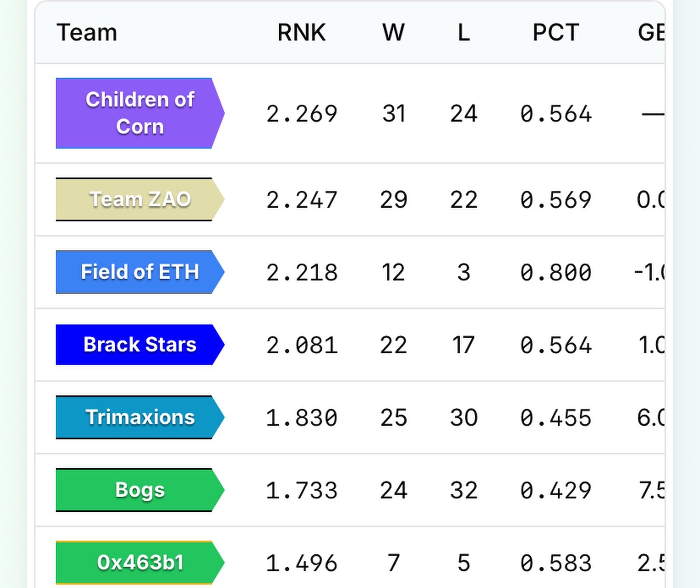This screenshot has width=700, height=588.
Task: Click Team ZAO's 29 wins cell
Action: pos(393,200)
